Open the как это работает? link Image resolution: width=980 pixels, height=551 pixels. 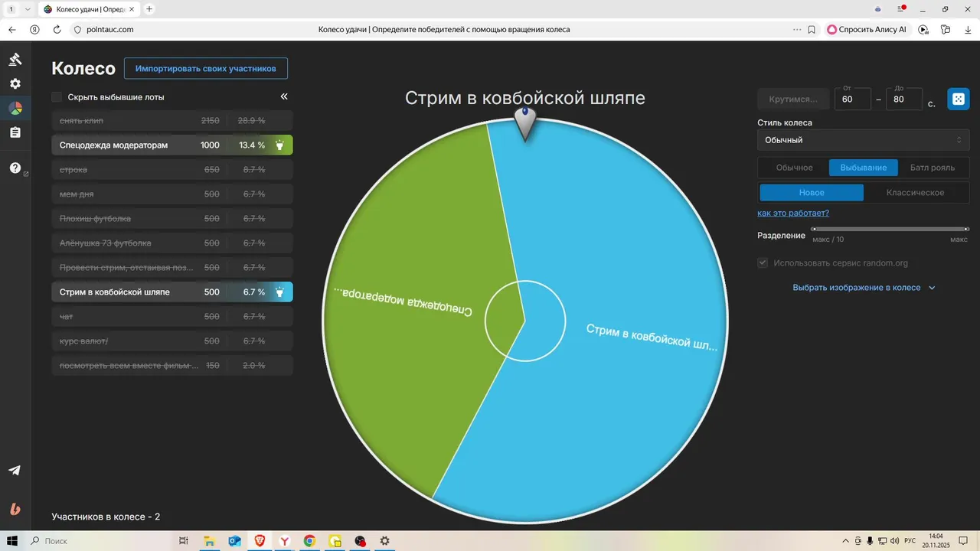[x=793, y=213]
